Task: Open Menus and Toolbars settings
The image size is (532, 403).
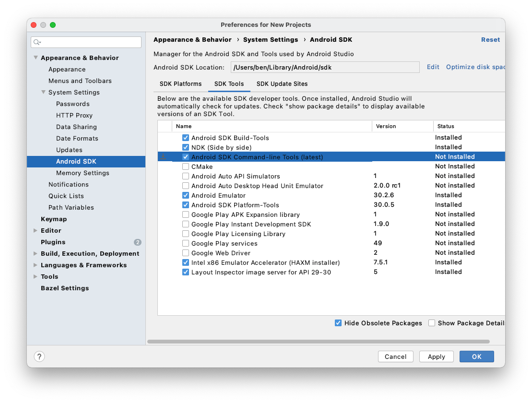Action: [x=80, y=81]
